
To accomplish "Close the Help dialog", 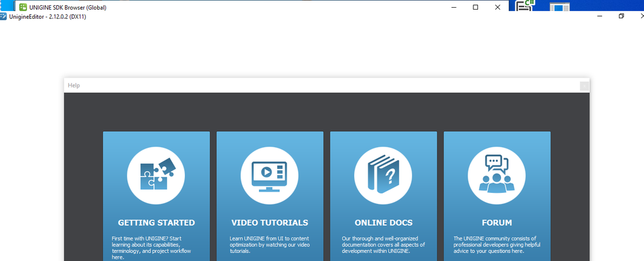I will click(x=584, y=85).
